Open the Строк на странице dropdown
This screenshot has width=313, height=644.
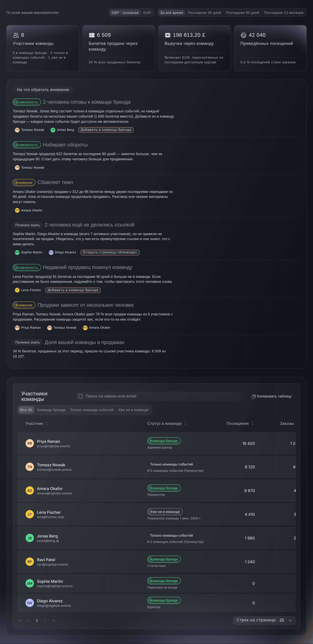pos(264,620)
